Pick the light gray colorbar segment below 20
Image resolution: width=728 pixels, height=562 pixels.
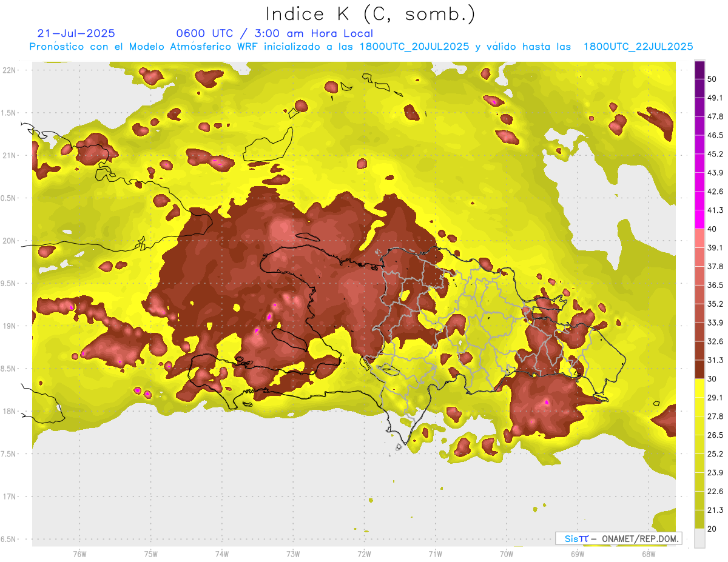pos(699,538)
